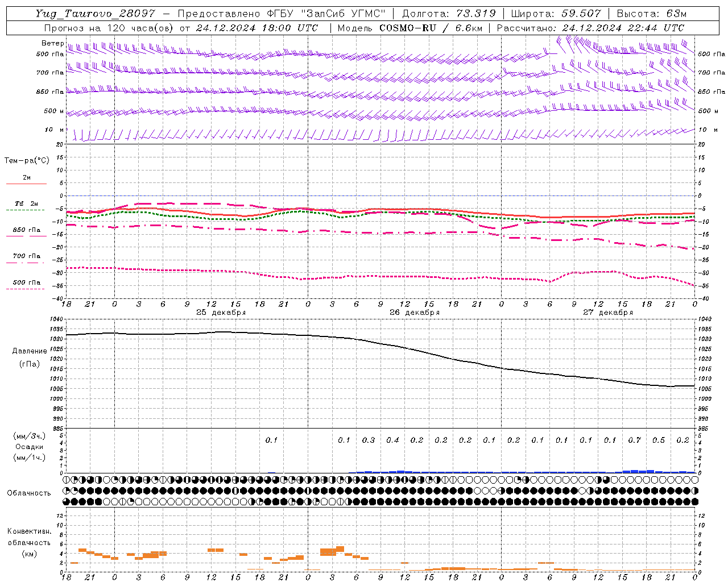
Task: Click the provider text ФГБУ "ЗапСиб УГМС"
Action: point(326,14)
